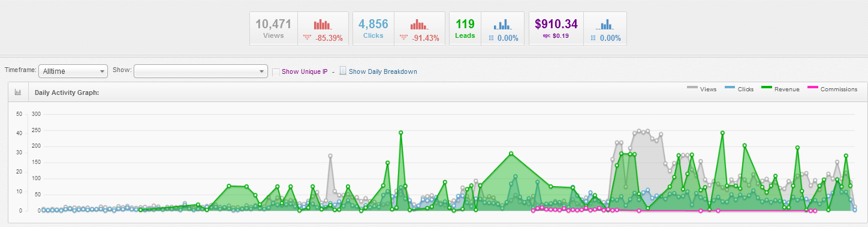Click the Views red bar-chart icon
Viewport: 868px width, 227px height.
pyautogui.click(x=323, y=25)
